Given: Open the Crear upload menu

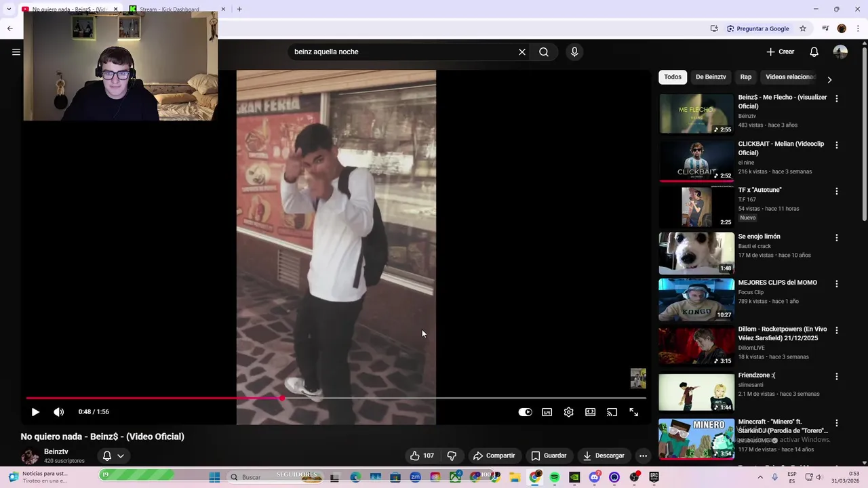Looking at the screenshot, I should point(781,52).
